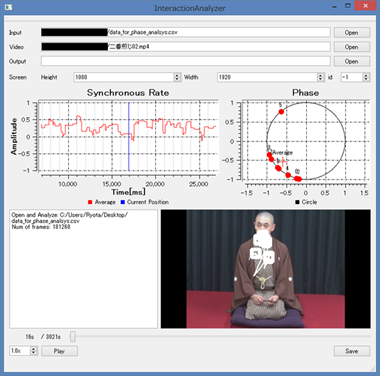Save the analysis results
380x376 pixels.
coord(352,351)
